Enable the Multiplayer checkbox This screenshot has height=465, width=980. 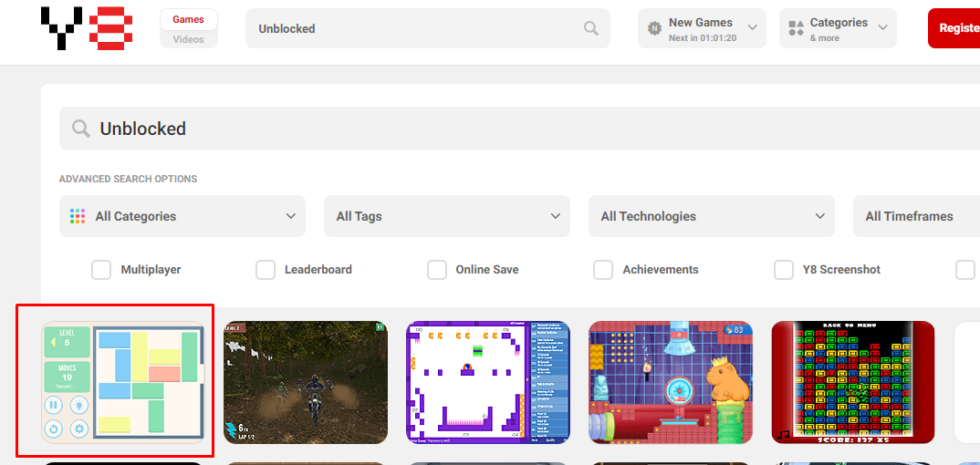tap(101, 270)
